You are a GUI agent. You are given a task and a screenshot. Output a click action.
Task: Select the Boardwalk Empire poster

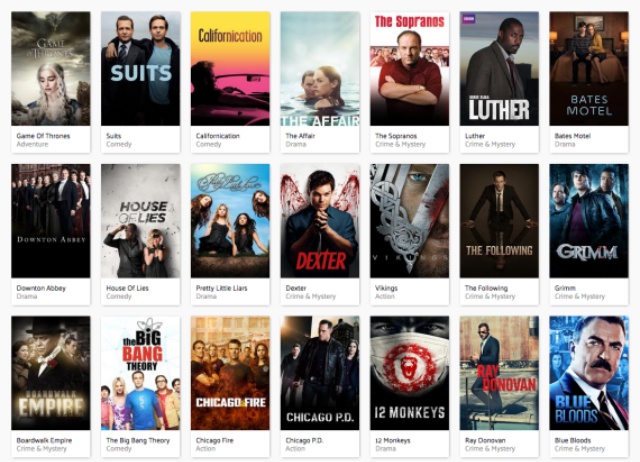coord(51,373)
